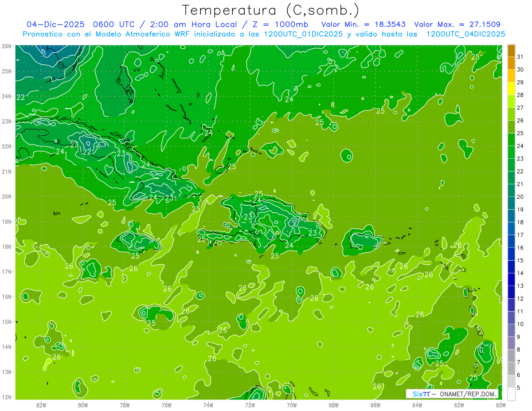Click the 14N latitude axis label
Image resolution: width=532 pixels, height=411 pixels.
(x=7, y=347)
